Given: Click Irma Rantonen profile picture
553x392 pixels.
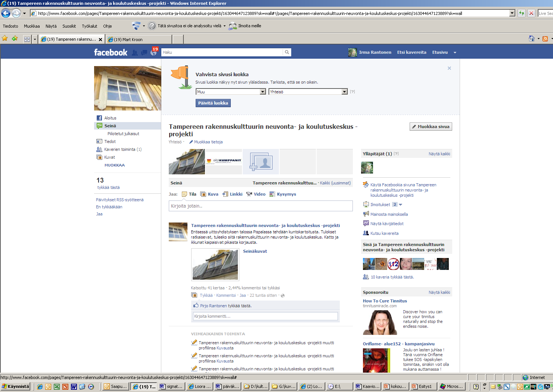Looking at the screenshot, I should [x=352, y=52].
